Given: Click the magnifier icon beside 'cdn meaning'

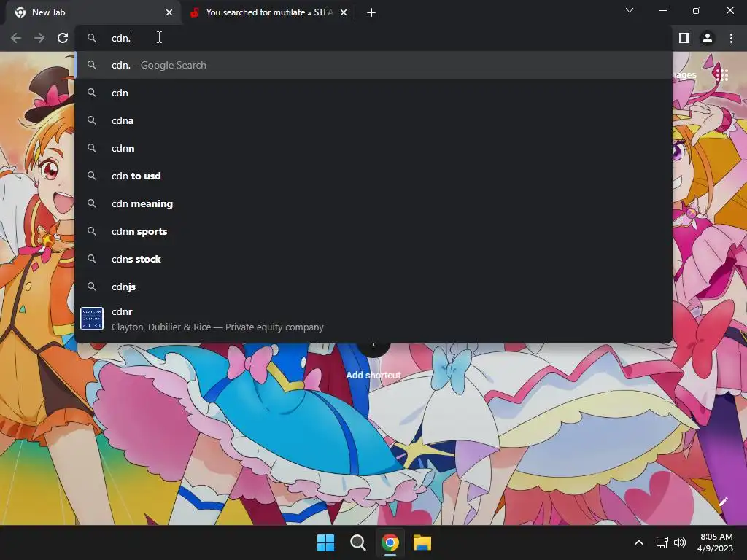Looking at the screenshot, I should (92, 203).
